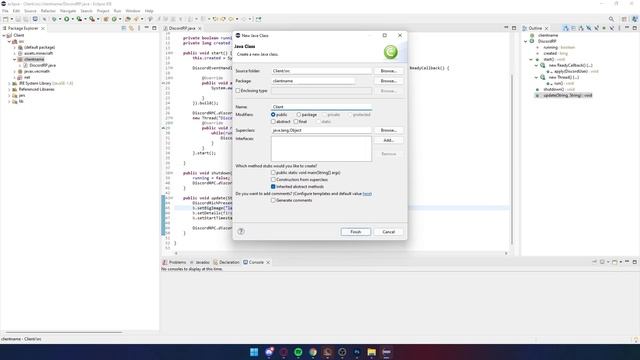The image size is (640, 360).
Task: Click the New Java Class toolbar icon
Action: [114, 19]
